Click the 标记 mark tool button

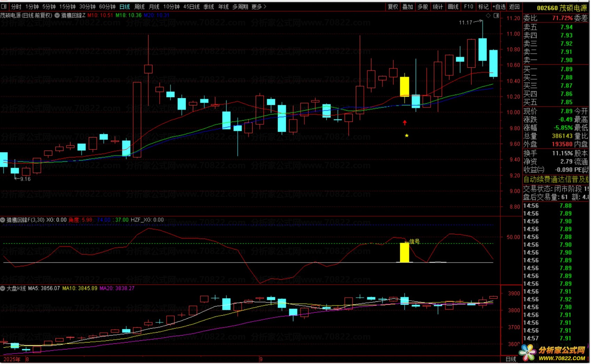coord(483,7)
